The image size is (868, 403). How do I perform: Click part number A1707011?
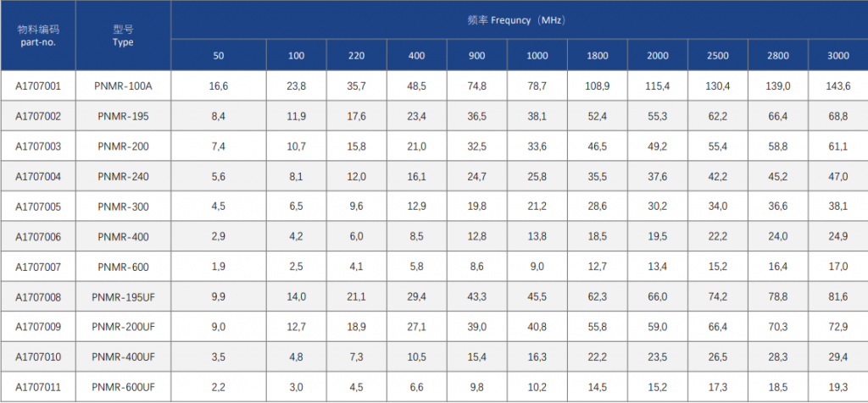[x=37, y=388]
